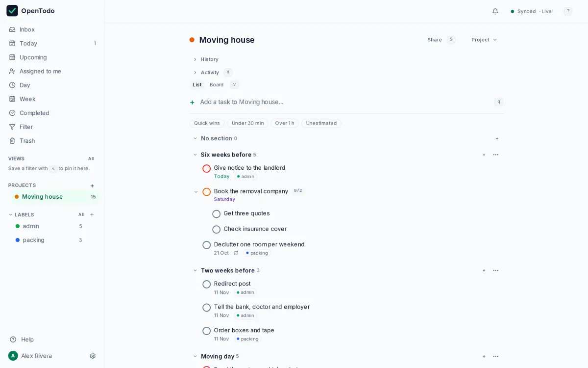Click the Add a task to Moving house field
588x368 pixels.
click(346, 102)
